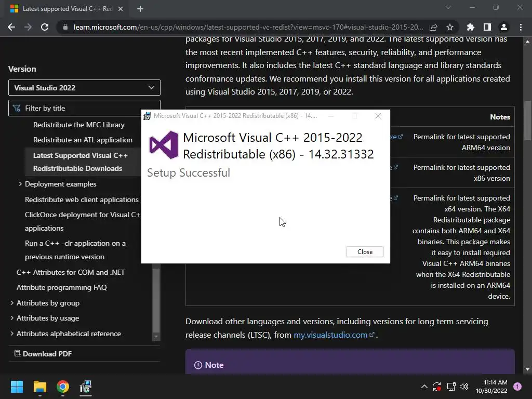
Task: Toggle the Chrome side panel
Action: pos(487,27)
